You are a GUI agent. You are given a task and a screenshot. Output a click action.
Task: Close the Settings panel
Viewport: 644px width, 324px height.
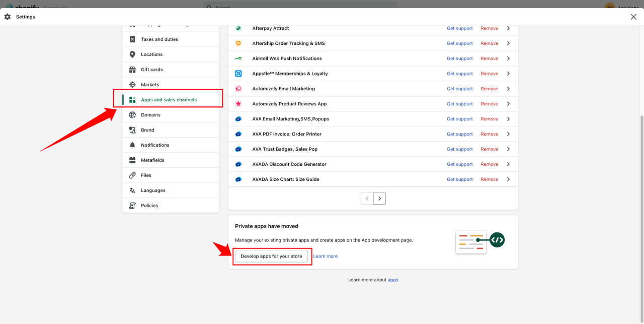633,17
